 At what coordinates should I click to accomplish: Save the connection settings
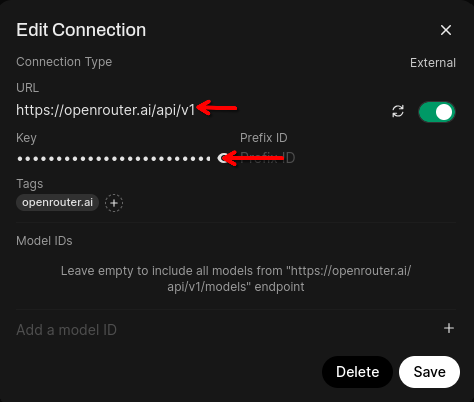click(429, 372)
